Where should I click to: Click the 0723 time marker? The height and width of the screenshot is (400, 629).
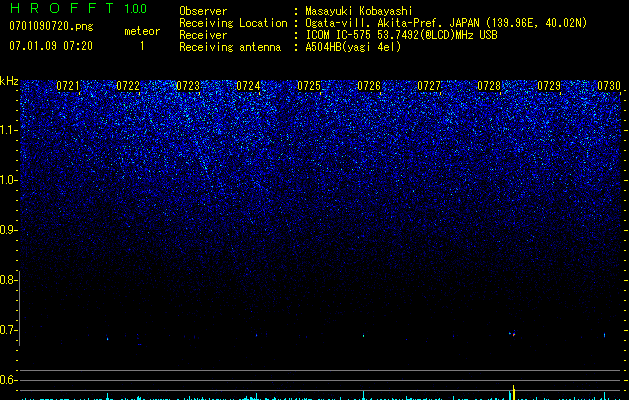click(x=188, y=86)
